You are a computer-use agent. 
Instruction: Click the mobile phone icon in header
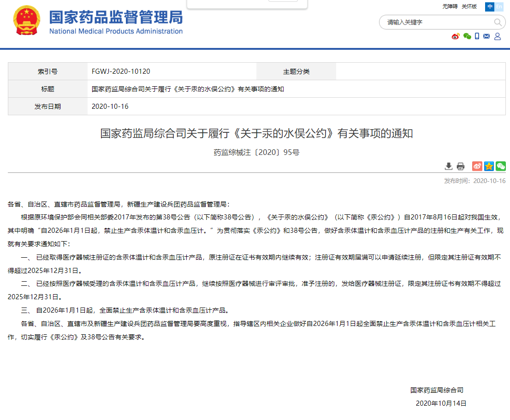click(477, 36)
